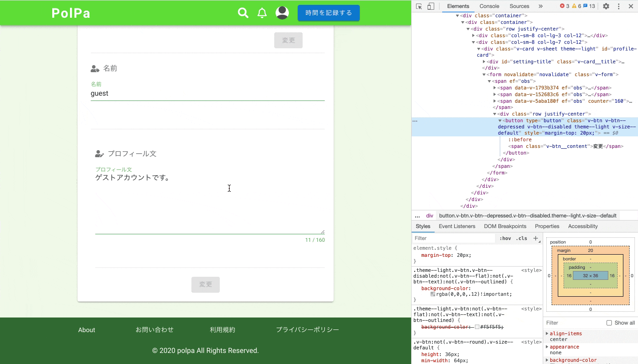Switch to the Sources tab
638x364 pixels.
(519, 6)
